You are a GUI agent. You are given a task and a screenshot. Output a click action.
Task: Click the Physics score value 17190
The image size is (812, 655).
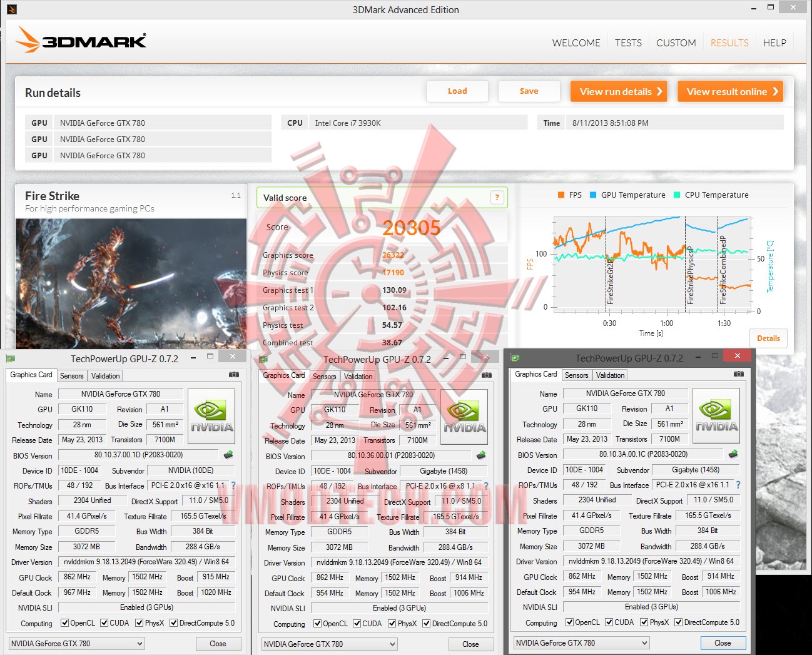[x=393, y=273]
